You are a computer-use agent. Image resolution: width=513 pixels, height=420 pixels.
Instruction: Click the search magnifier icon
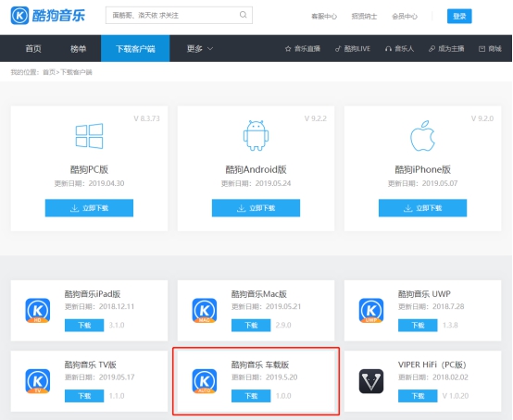pyautogui.click(x=244, y=15)
